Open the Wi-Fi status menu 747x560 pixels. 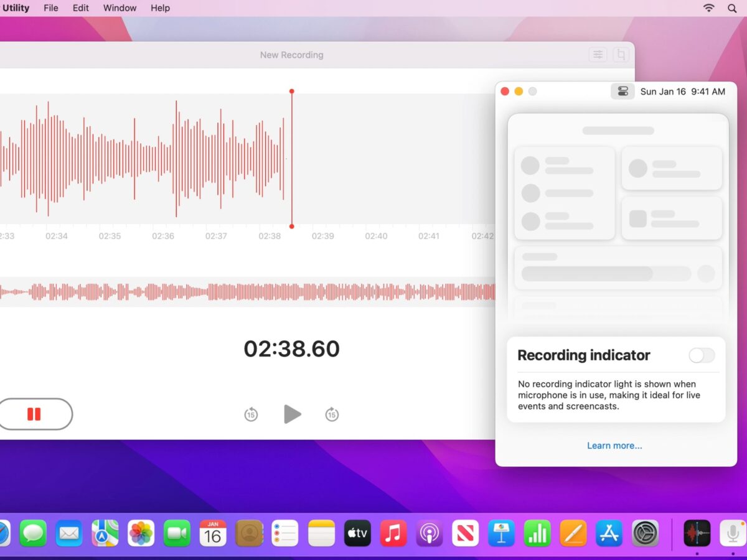coord(708,8)
